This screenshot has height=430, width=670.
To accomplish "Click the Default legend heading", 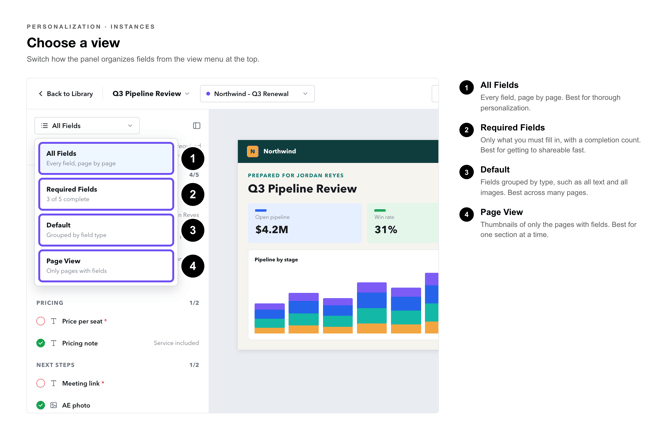I will pyautogui.click(x=495, y=170).
